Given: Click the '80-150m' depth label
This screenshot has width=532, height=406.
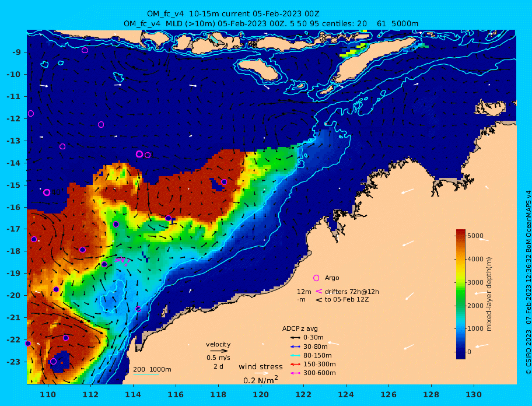Looking at the screenshot, I should (x=317, y=355).
